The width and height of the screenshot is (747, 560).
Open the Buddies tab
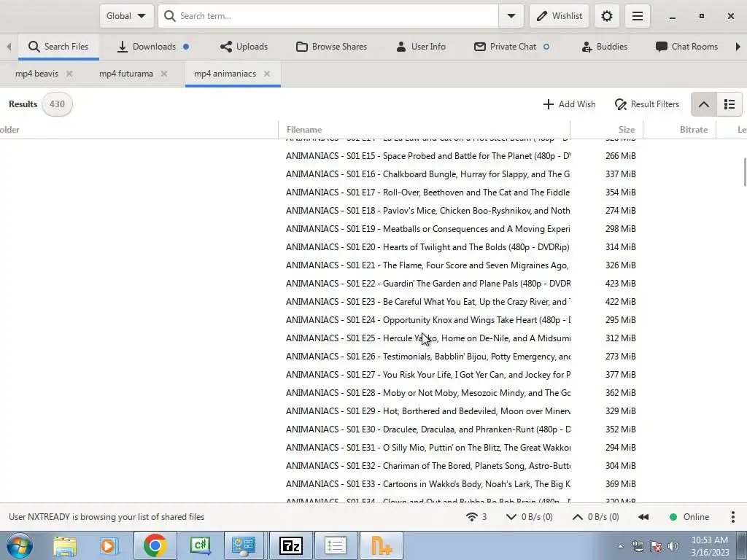(x=605, y=47)
